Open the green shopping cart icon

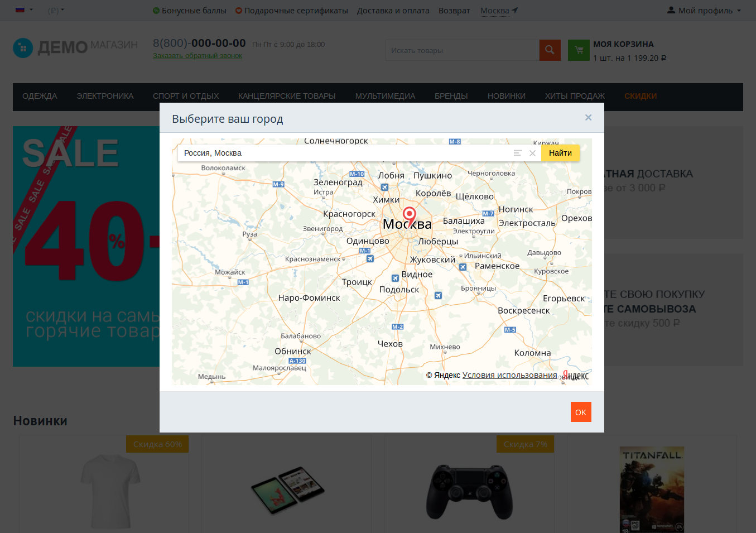coord(579,50)
